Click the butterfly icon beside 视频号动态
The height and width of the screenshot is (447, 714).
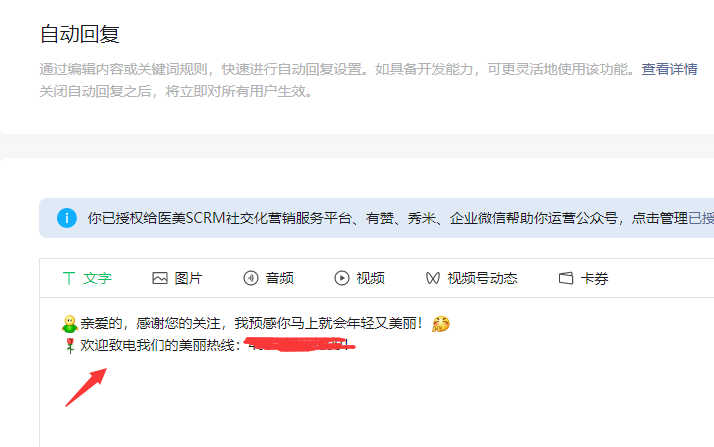[433, 278]
